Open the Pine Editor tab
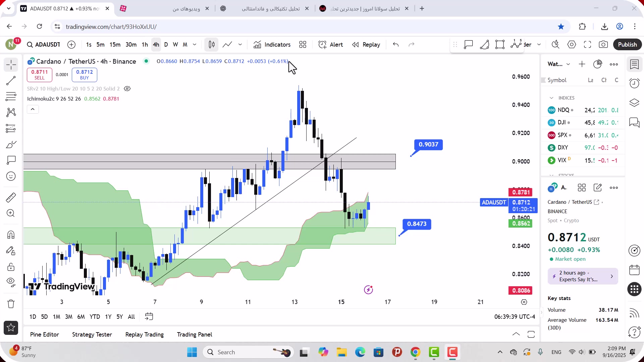Screen dimensions: 644x362 pos(44,335)
